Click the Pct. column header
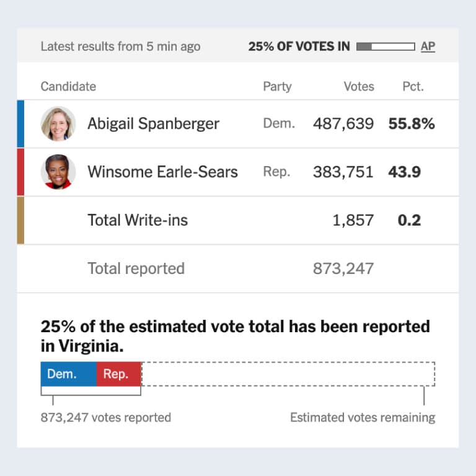 413,86
